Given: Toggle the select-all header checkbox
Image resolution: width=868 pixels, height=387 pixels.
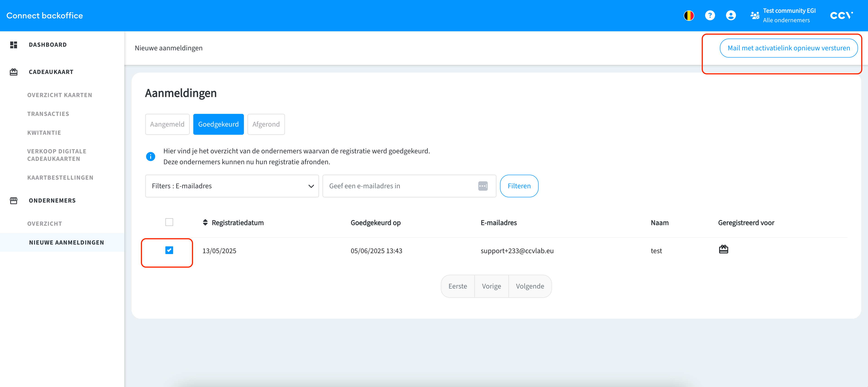Looking at the screenshot, I should pyautogui.click(x=169, y=222).
